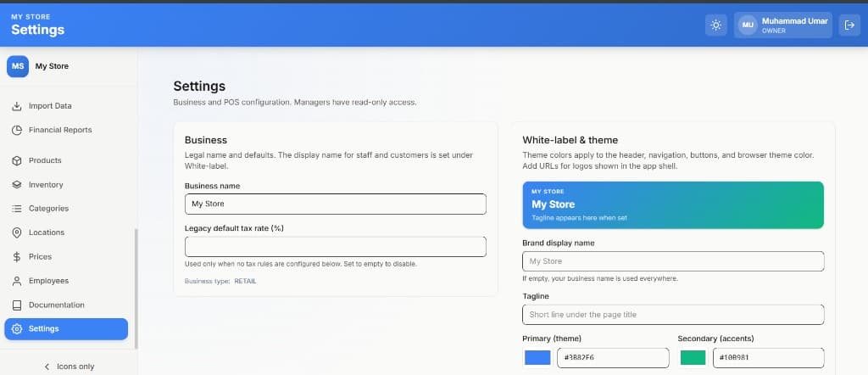Click the Products box icon

pyautogui.click(x=17, y=160)
